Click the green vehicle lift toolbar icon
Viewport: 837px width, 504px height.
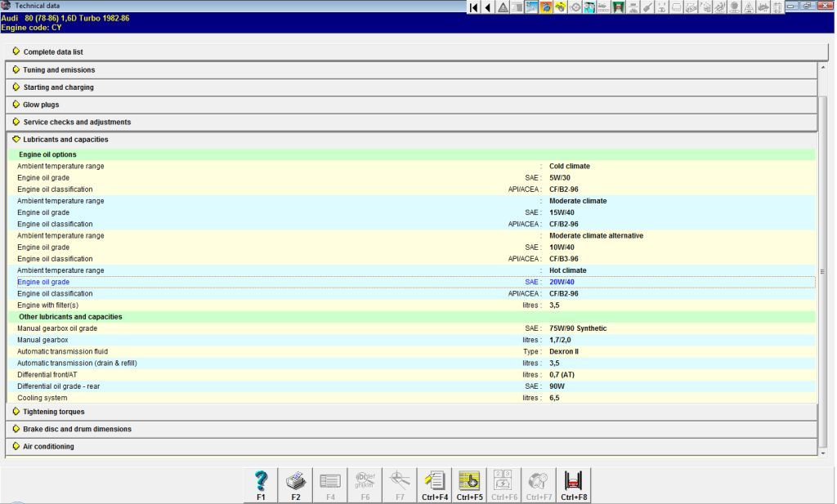pyautogui.click(x=618, y=7)
